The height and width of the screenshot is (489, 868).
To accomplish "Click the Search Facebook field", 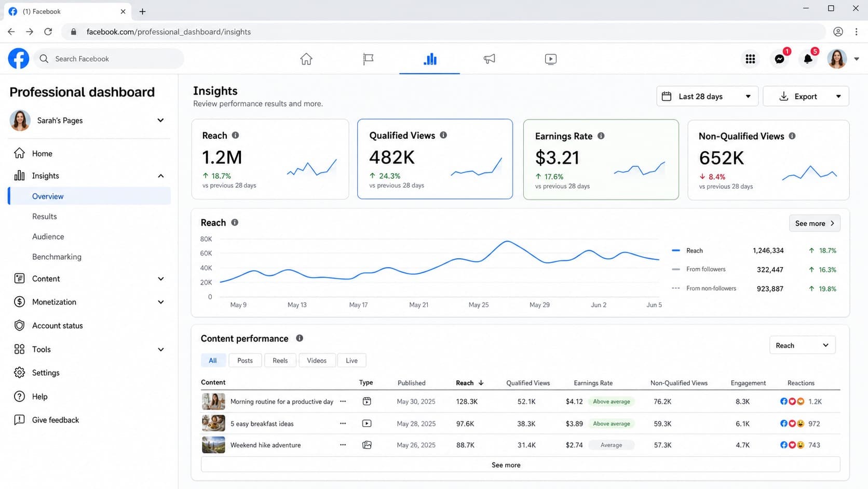I will pos(109,59).
